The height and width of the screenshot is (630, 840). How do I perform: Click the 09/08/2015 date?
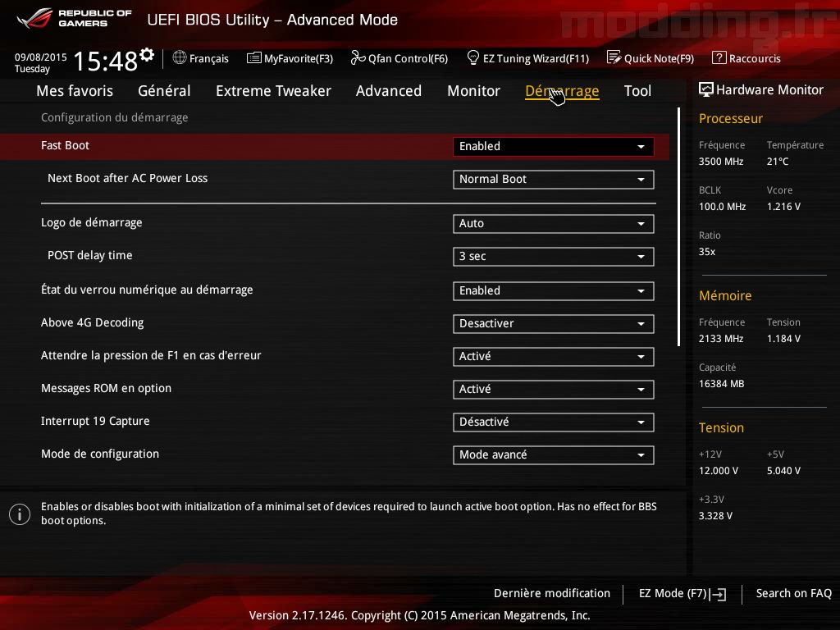pyautogui.click(x=41, y=57)
